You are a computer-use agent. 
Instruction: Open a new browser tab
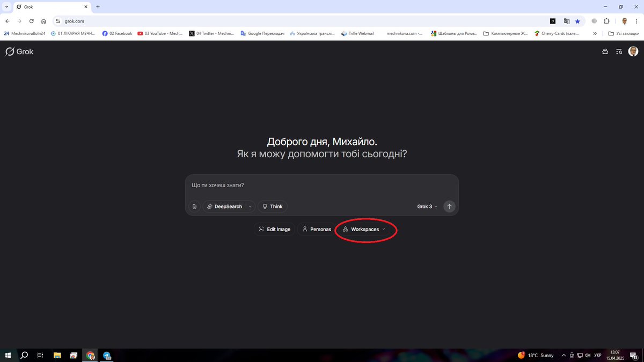click(98, 7)
